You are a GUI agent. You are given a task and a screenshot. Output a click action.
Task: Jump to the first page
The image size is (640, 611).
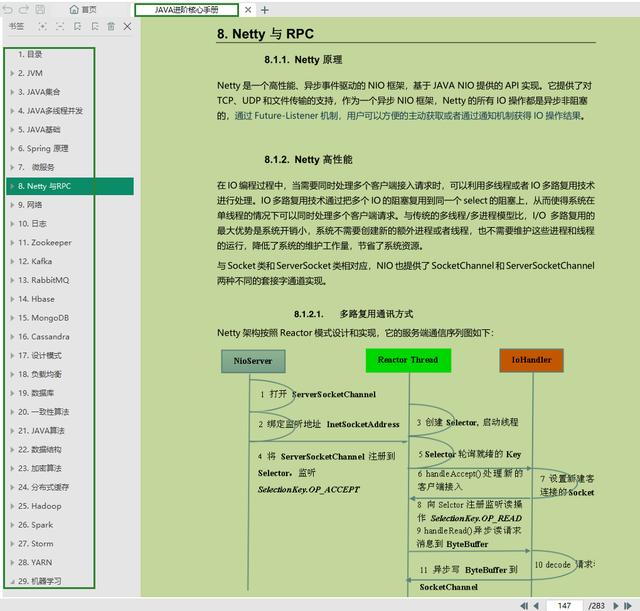524,606
